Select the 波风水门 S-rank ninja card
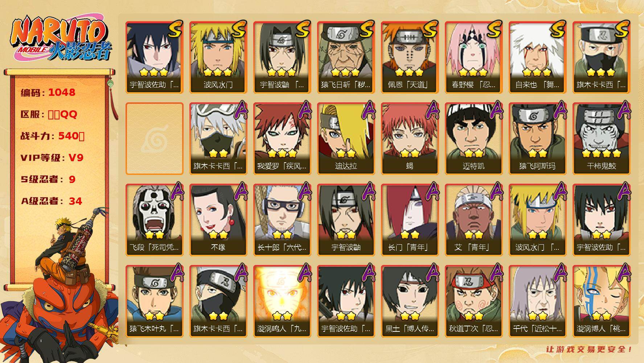 [x=218, y=57]
